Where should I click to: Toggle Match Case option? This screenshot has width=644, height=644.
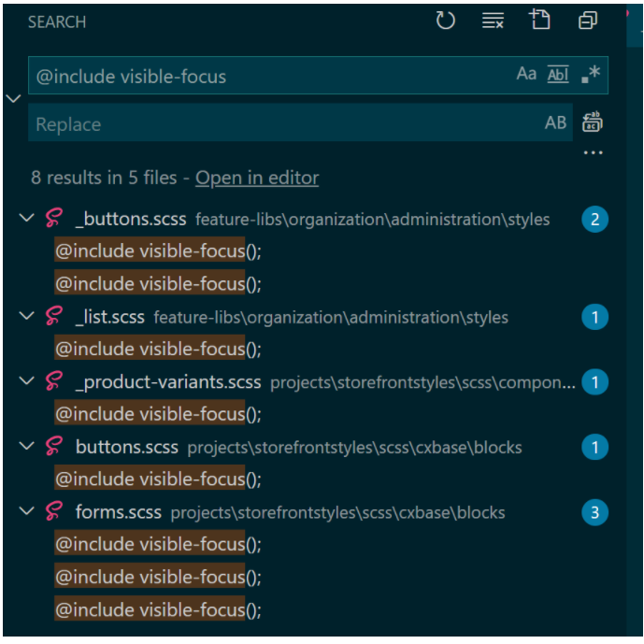(x=526, y=75)
